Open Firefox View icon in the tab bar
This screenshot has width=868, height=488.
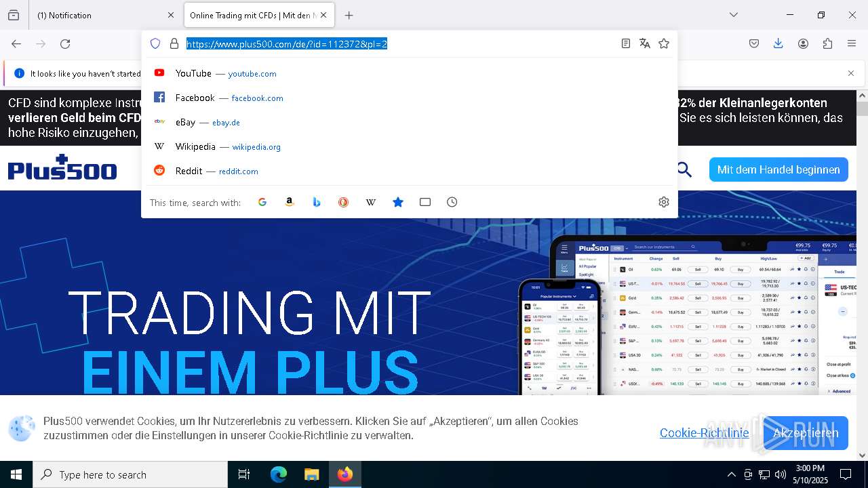pyautogui.click(x=14, y=15)
